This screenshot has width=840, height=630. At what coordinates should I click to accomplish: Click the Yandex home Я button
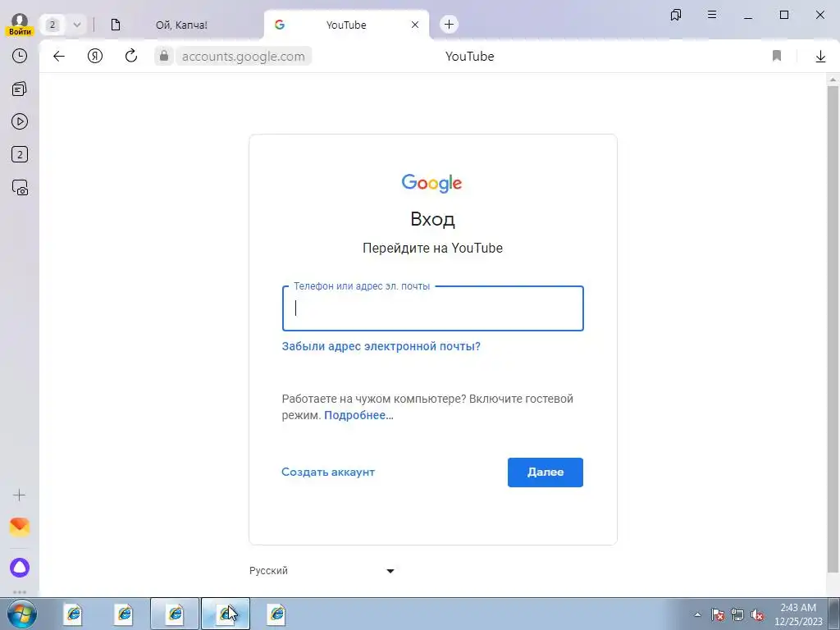tap(95, 56)
